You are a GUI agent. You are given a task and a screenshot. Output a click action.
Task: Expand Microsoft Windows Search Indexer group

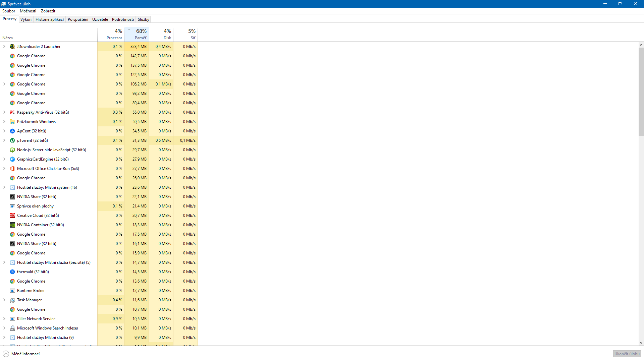click(4, 328)
